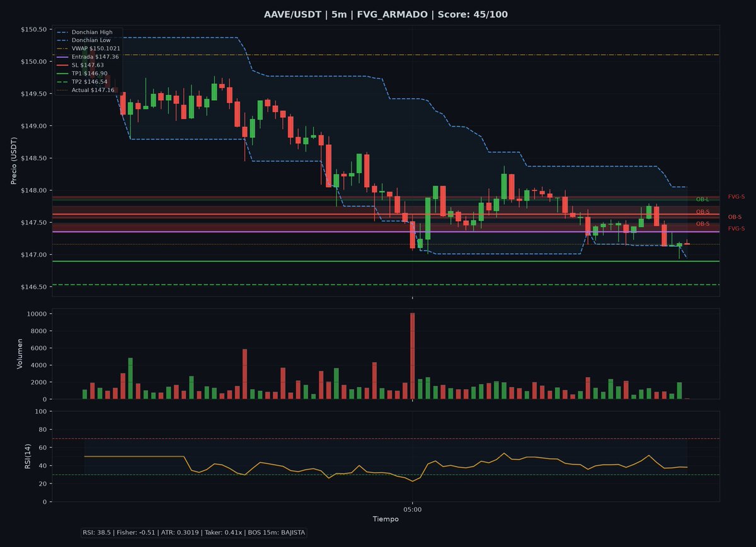Click the $149.50 price axis label
The image size is (756, 547).
point(33,94)
